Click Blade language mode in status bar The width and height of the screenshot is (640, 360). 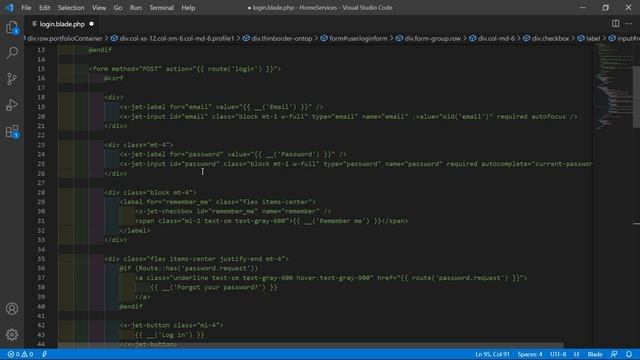(595, 354)
